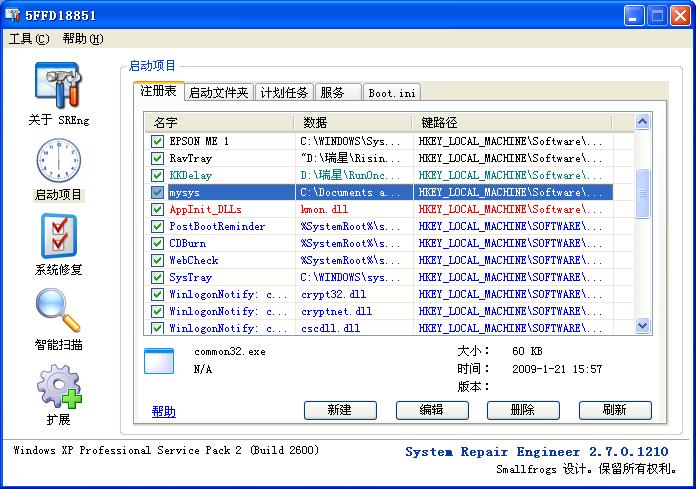
Task: Open the 智能扫描 magnifier icon
Action: pyautogui.click(x=58, y=310)
